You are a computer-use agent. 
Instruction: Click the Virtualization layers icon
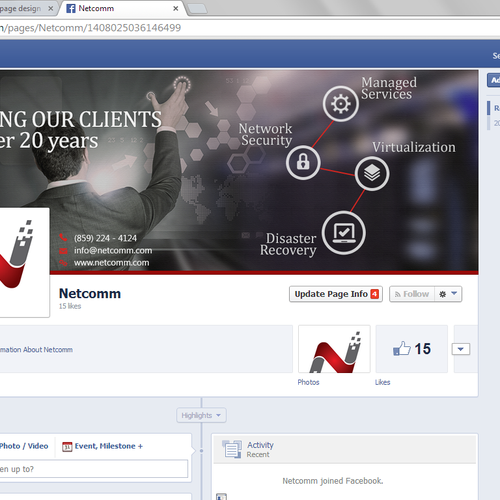(x=372, y=173)
